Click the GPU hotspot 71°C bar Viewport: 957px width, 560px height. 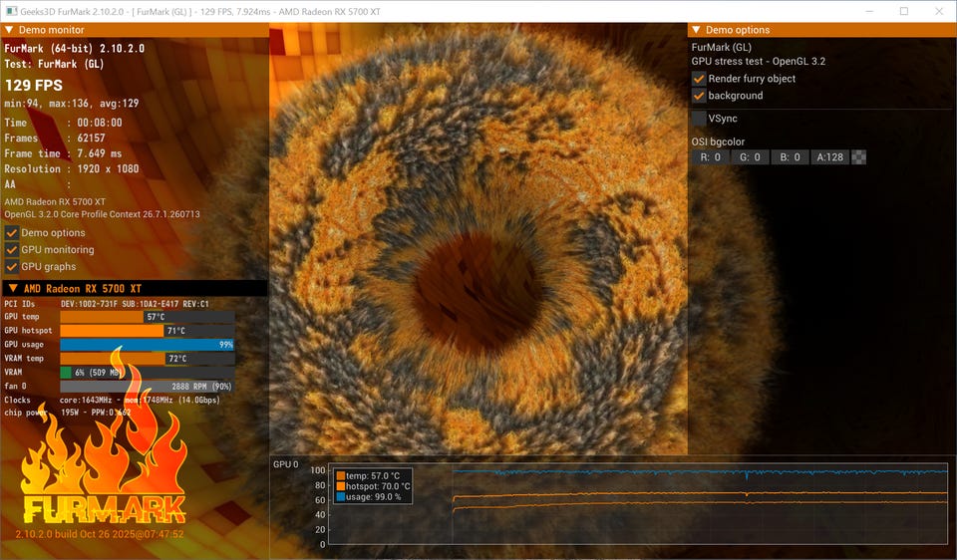(148, 331)
